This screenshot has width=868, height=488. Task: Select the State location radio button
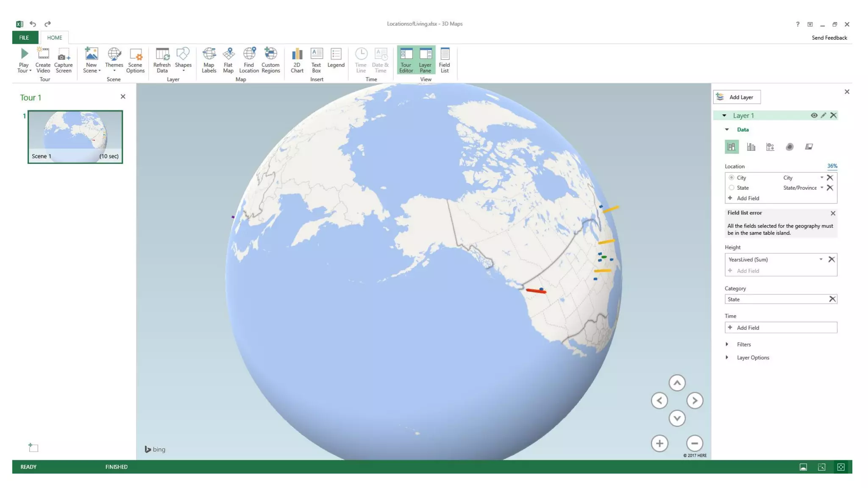732,188
